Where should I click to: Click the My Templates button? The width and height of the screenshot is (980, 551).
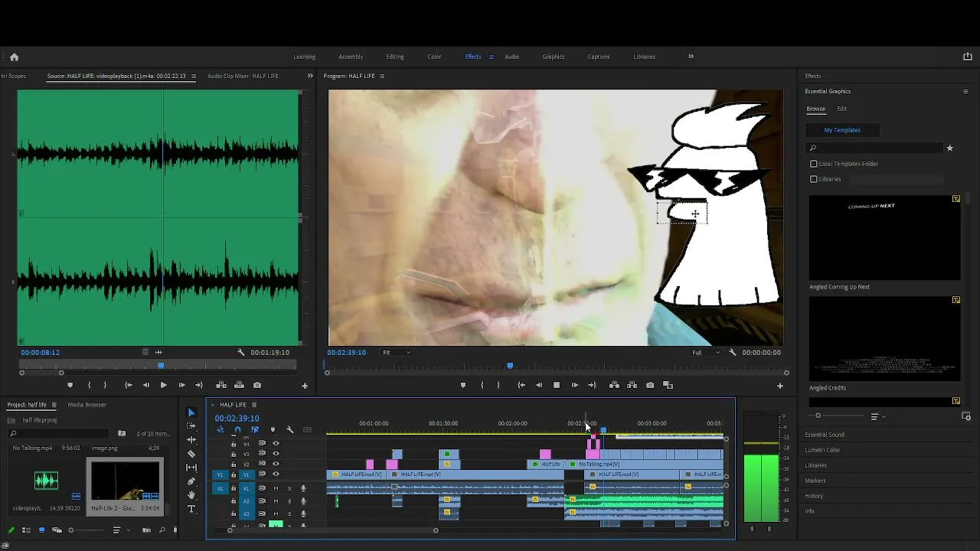[x=842, y=130]
